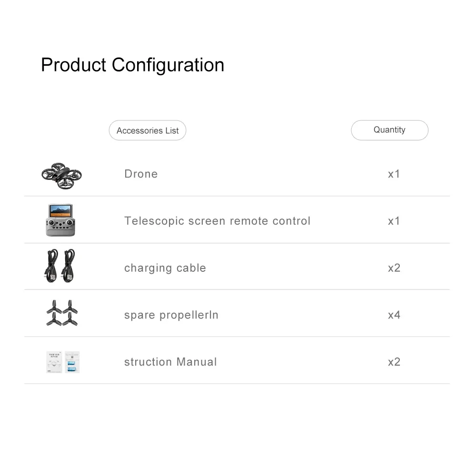Click the x1 quantity for Drone
The width and height of the screenshot is (476, 476).
click(394, 174)
